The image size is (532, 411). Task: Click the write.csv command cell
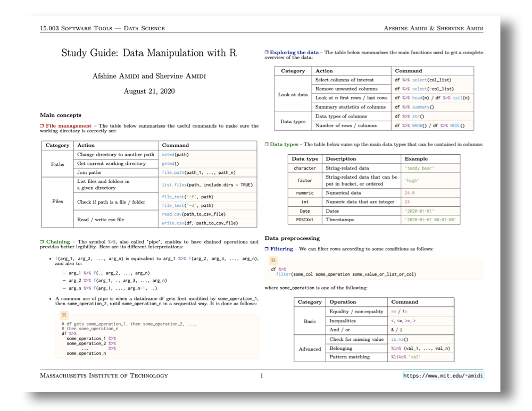click(199, 223)
